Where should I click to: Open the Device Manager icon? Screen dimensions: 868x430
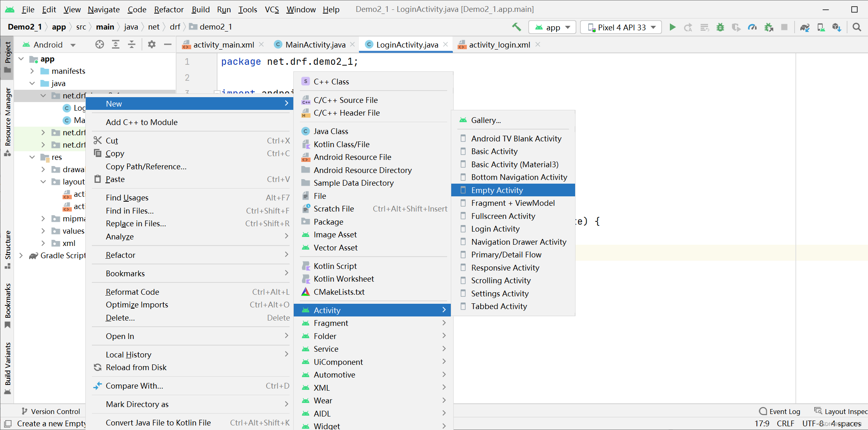tap(821, 27)
